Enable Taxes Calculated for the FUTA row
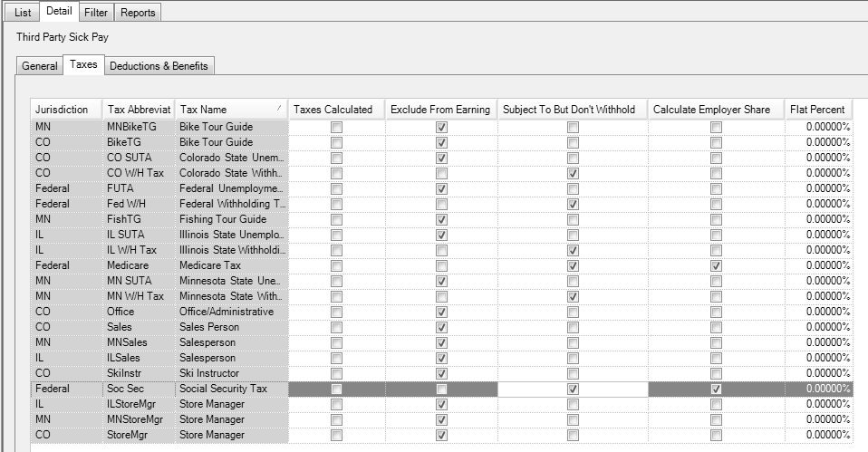This screenshot has width=868, height=452. coord(336,188)
